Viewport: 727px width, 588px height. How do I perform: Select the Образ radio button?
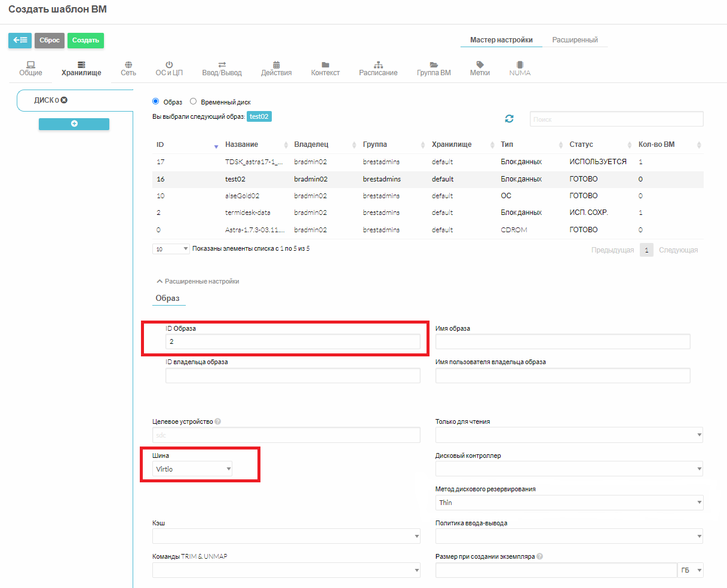pyautogui.click(x=156, y=101)
